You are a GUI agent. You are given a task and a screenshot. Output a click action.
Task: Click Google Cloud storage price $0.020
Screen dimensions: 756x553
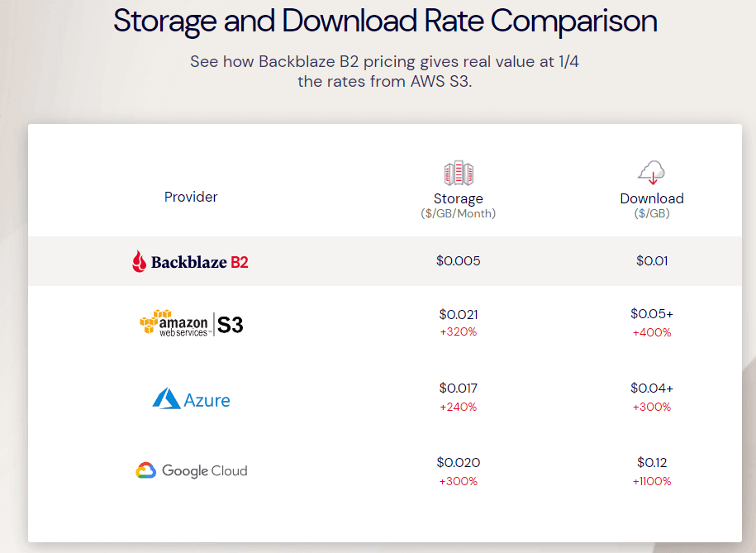point(458,462)
